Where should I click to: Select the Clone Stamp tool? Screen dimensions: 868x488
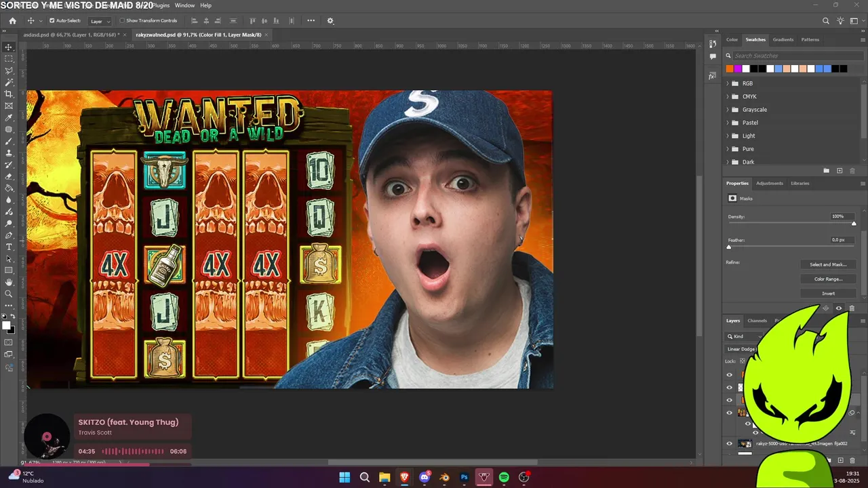(x=9, y=153)
